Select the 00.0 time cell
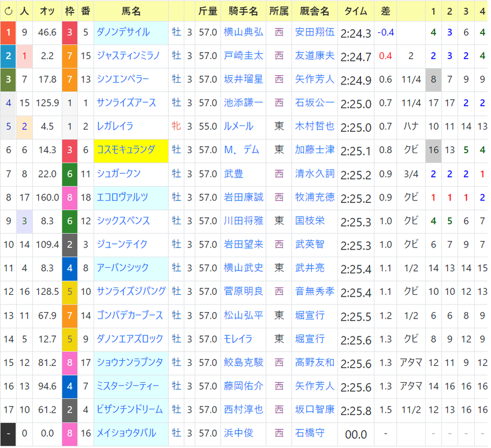The height and width of the screenshot is (448, 491). (356, 434)
